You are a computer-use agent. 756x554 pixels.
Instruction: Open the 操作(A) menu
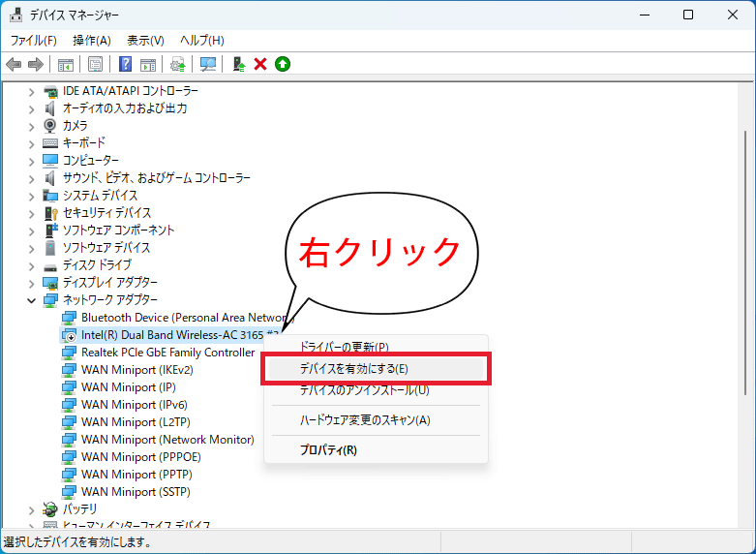click(92, 40)
